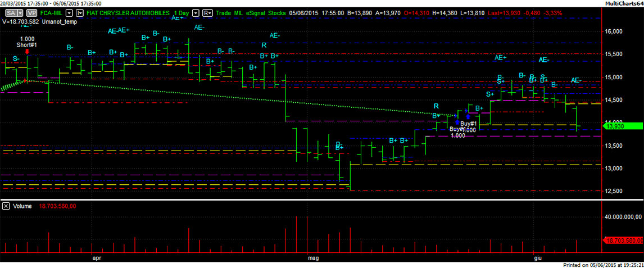Expand the resolution dropdown beside 1 Day
Screen dimensions: 644x268
[x=195, y=12]
